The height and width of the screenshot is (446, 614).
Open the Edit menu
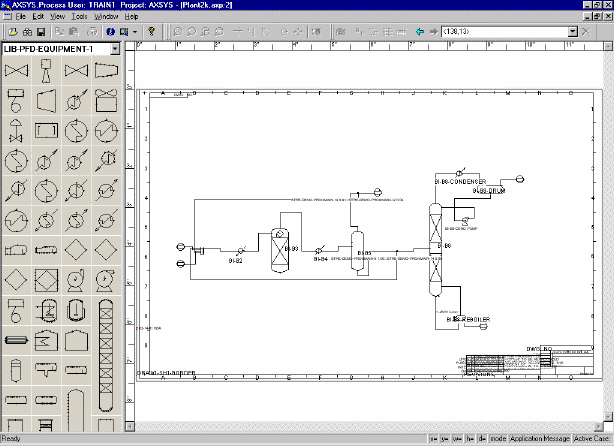tap(38, 16)
